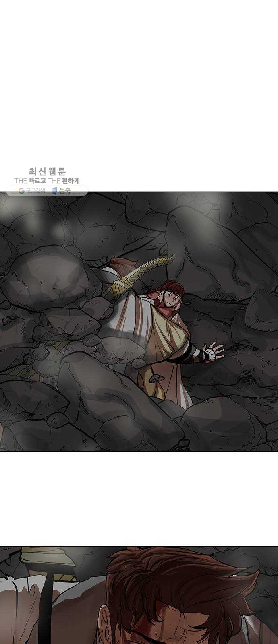Open the comic panel with boy among rubble
This screenshot has height=644, width=278.
coord(139,321)
